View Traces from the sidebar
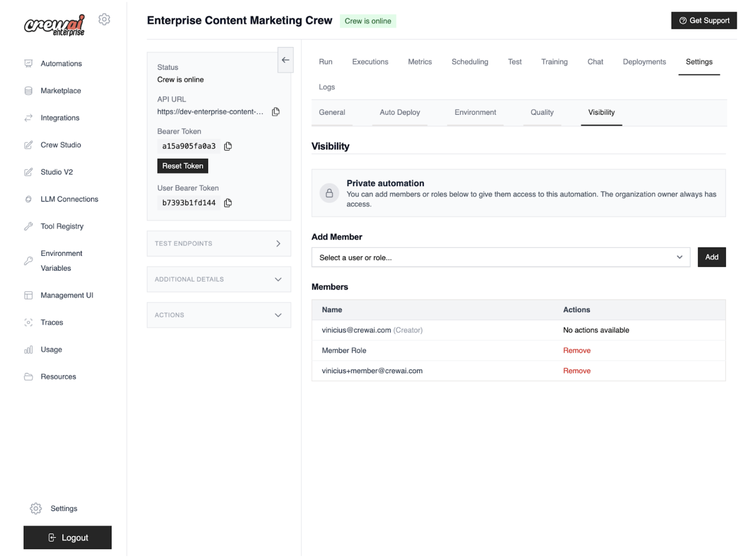This screenshot has height=558, width=756. (52, 322)
